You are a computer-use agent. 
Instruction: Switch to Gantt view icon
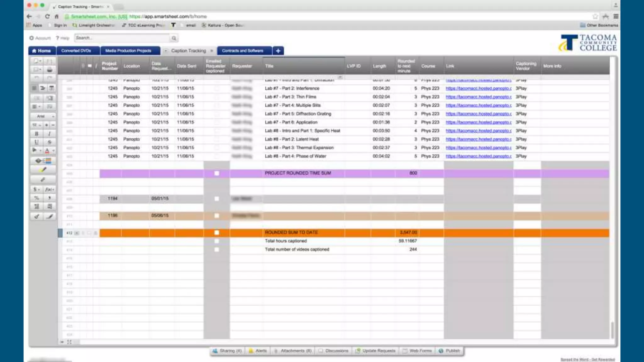click(42, 88)
